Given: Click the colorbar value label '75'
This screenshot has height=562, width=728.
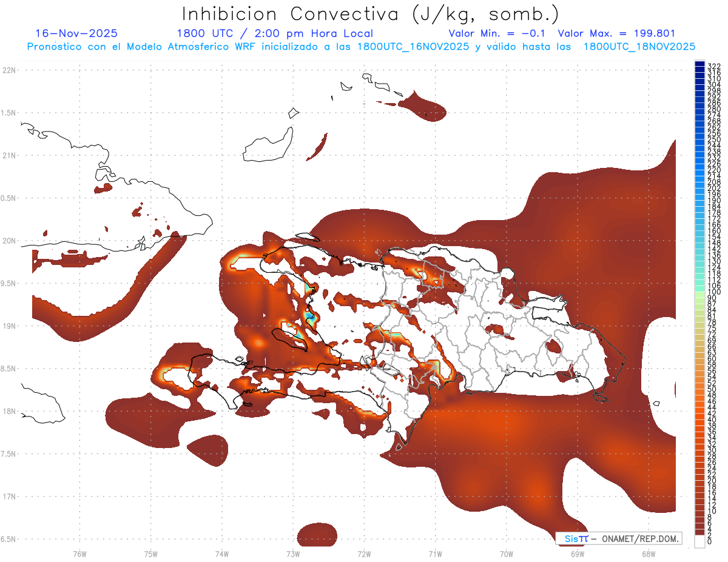Looking at the screenshot, I should click(x=712, y=329).
